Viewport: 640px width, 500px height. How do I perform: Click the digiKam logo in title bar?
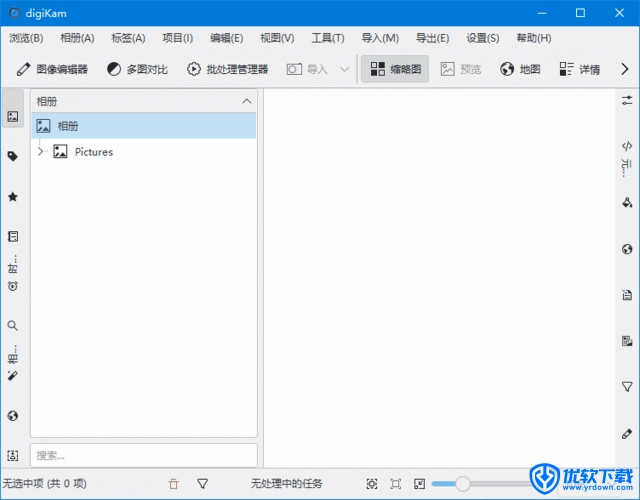(x=14, y=13)
